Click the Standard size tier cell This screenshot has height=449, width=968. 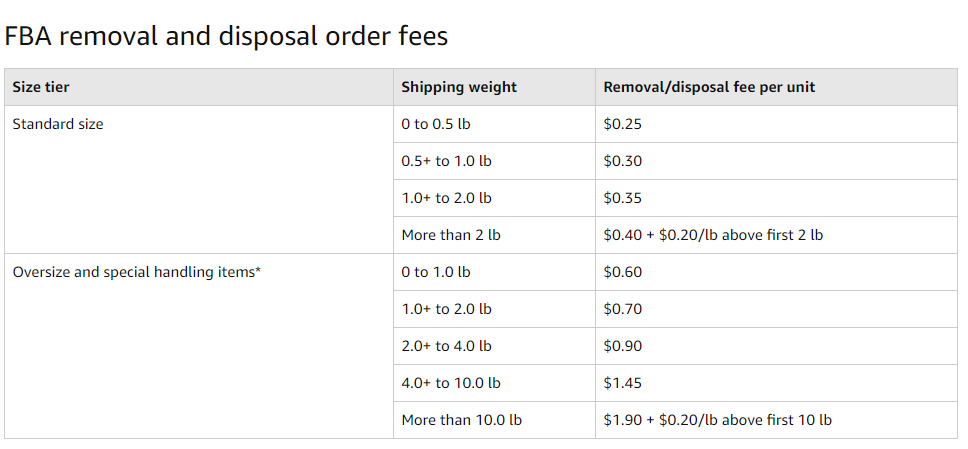point(199,180)
